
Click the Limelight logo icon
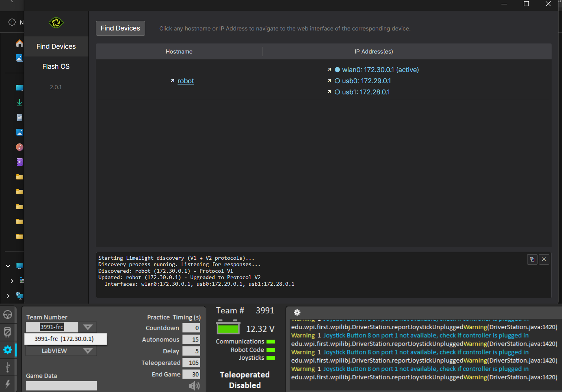click(x=56, y=23)
